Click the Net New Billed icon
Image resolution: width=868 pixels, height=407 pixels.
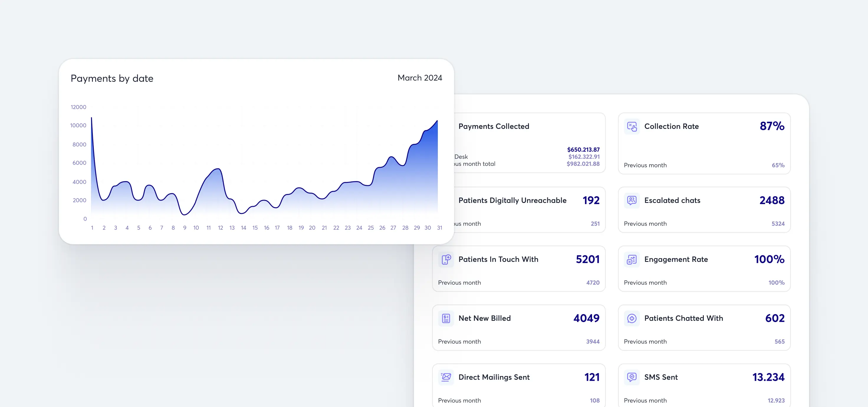click(446, 319)
